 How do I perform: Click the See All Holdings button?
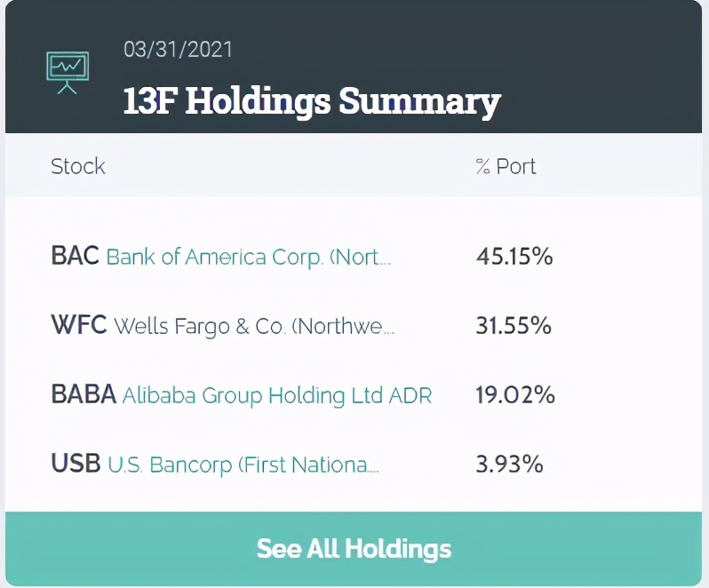(x=354, y=549)
